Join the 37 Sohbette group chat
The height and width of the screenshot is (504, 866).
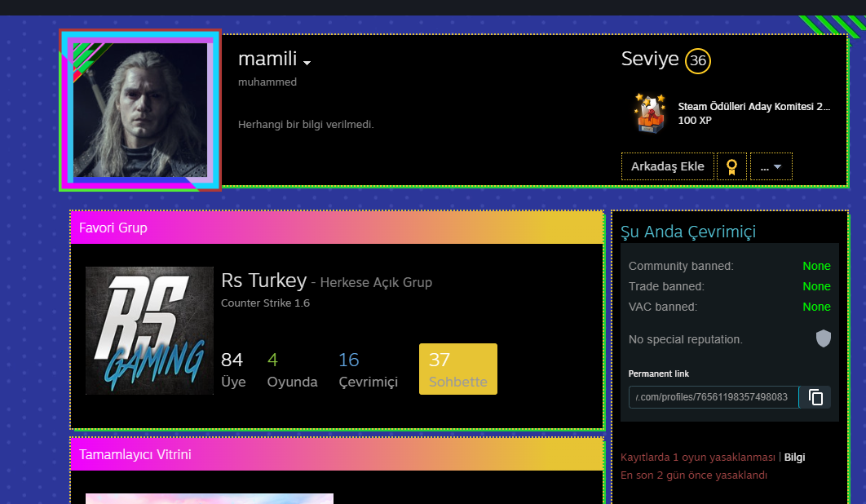click(457, 369)
